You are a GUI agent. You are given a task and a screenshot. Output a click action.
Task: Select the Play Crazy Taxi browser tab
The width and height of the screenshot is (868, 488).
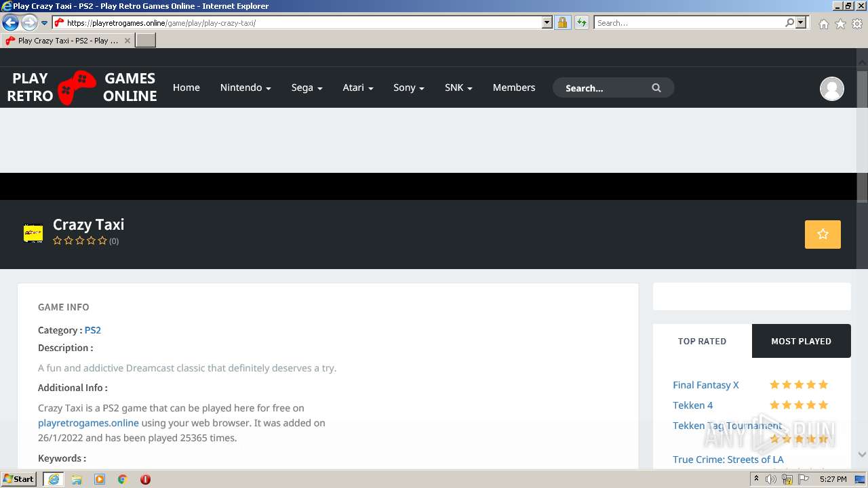coord(68,41)
